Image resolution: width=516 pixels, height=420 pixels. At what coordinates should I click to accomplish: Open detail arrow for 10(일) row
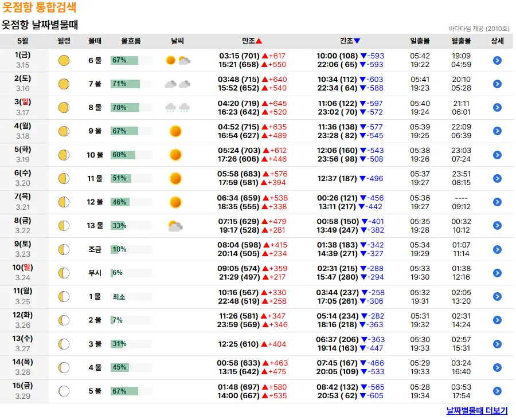[497, 273]
